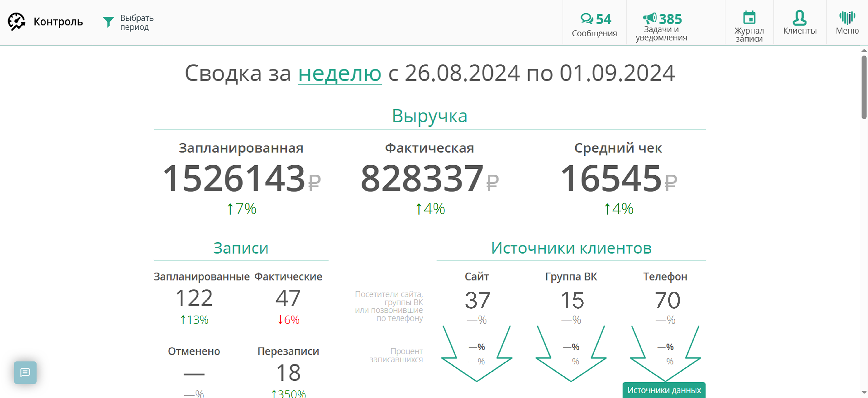The width and height of the screenshot is (868, 398).
Task: Open the support chat bubble in bottom corner
Action: click(x=25, y=373)
